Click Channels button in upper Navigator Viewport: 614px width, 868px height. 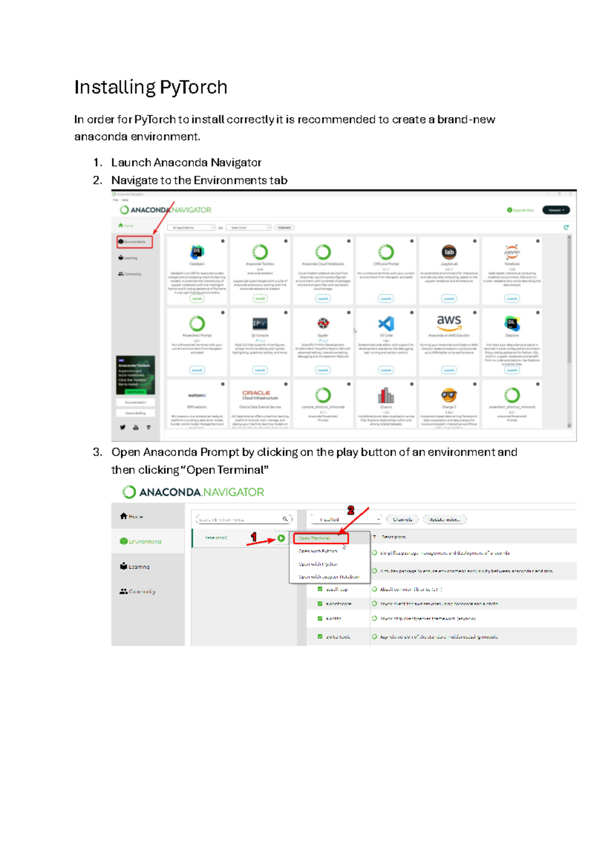click(x=284, y=228)
